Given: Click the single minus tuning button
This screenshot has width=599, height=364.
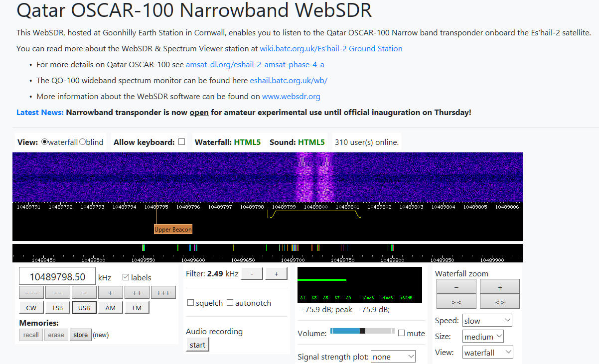Looking at the screenshot, I should tap(84, 293).
